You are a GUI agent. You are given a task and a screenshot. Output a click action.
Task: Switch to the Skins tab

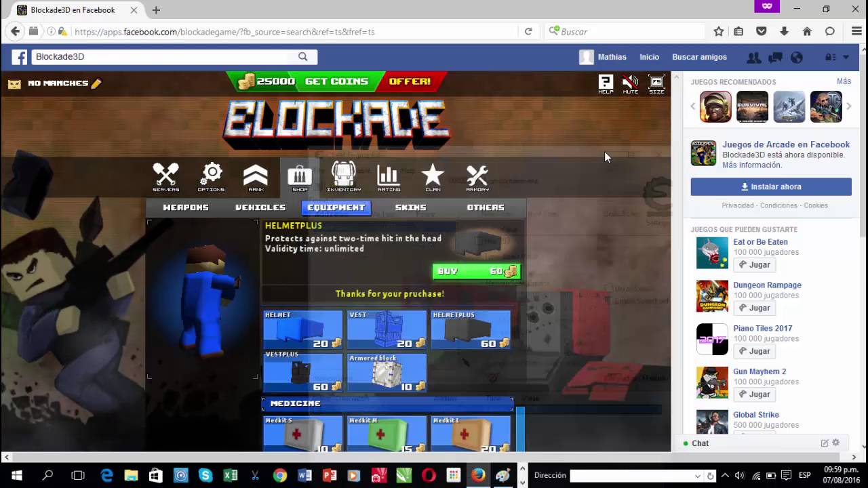(x=411, y=207)
